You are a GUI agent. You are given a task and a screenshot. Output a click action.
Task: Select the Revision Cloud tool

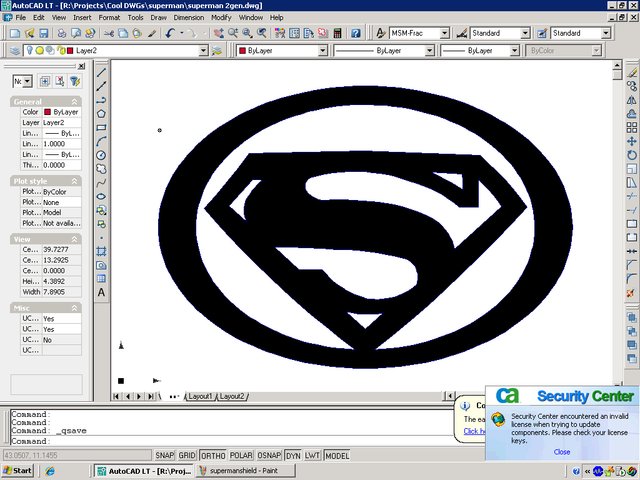pyautogui.click(x=101, y=169)
